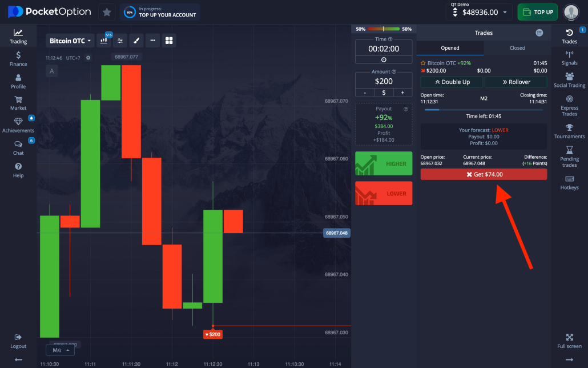
Task: Open the Hotkeys panel
Action: tap(569, 183)
